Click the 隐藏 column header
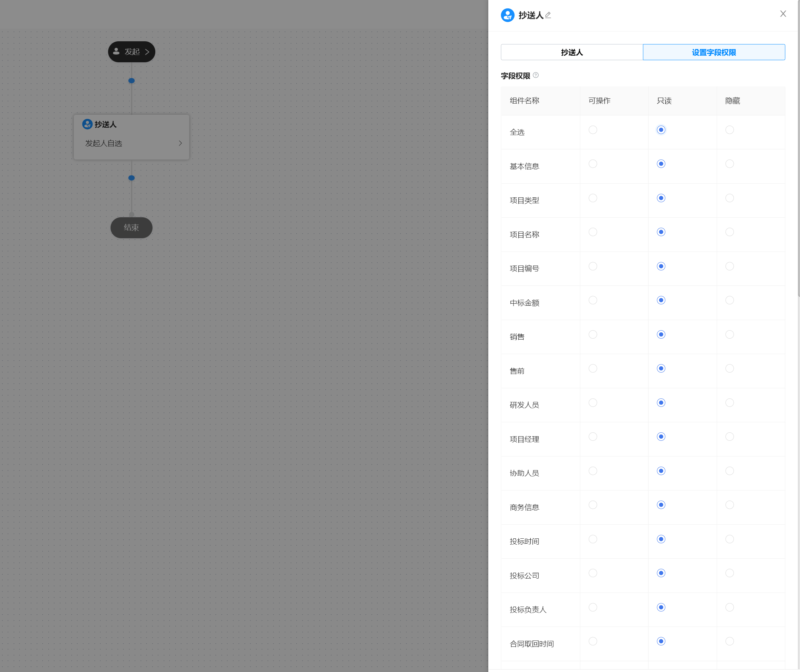 point(750,100)
